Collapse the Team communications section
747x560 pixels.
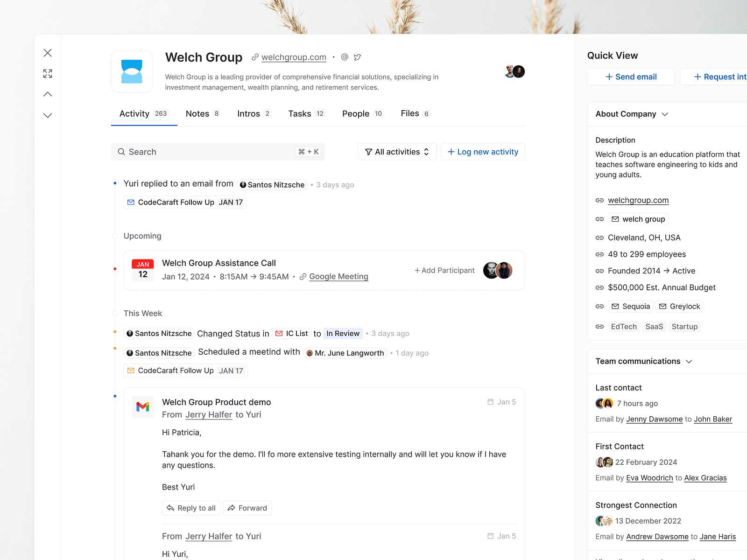pyautogui.click(x=689, y=362)
